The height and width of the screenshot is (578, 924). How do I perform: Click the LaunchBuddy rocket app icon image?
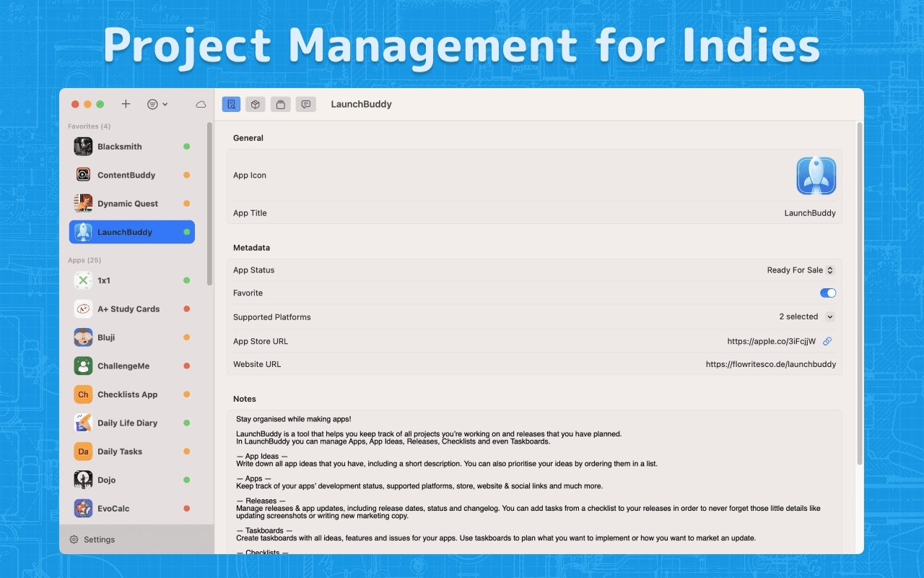point(816,176)
